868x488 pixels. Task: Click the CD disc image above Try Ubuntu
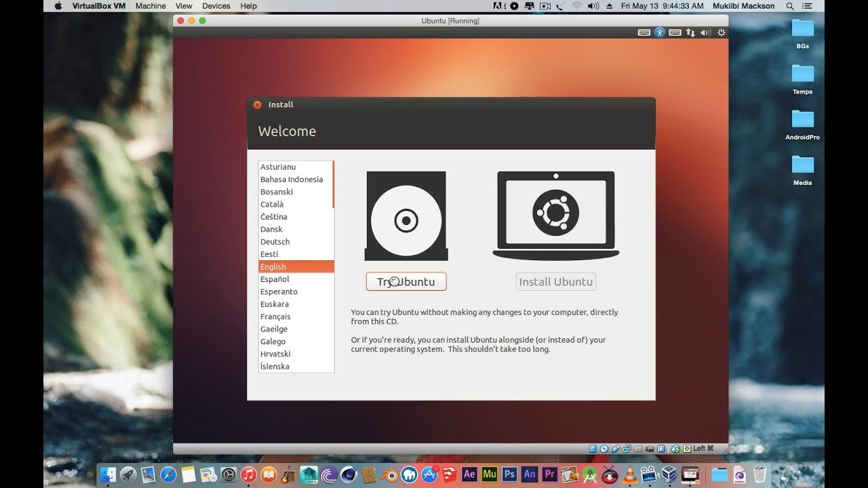point(406,216)
